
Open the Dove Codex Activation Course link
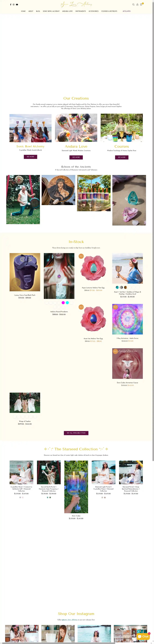(x=128, y=382)
